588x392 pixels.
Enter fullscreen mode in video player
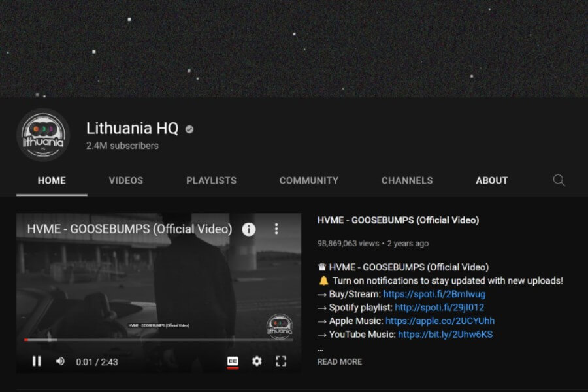click(281, 361)
